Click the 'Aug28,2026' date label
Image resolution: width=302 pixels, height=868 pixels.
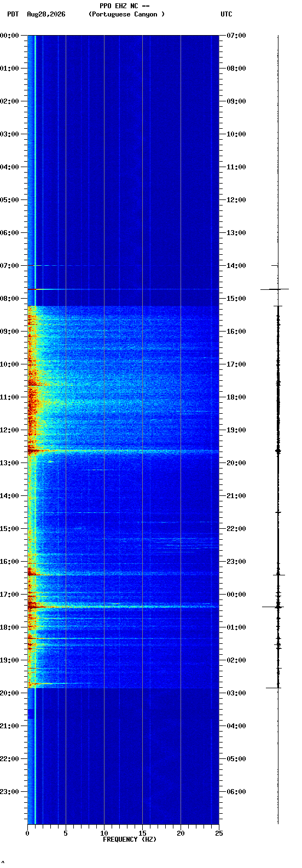coord(46,14)
